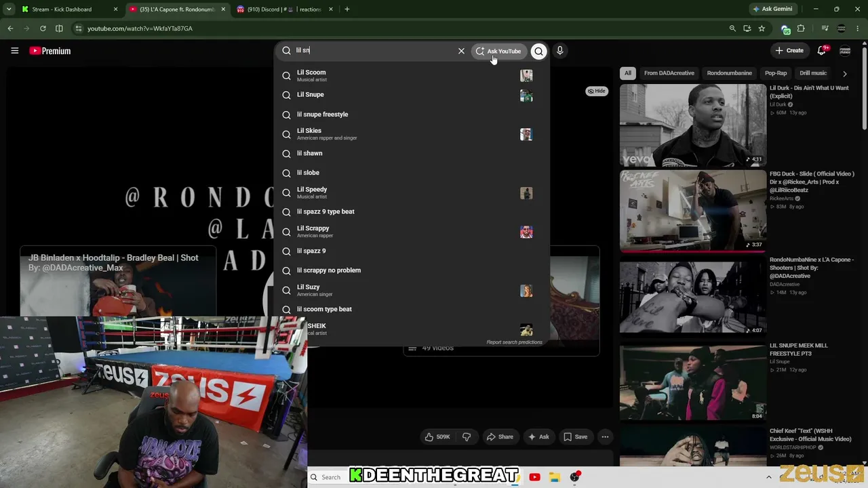The image size is (868, 488).
Task: Toggle the browser side panel icon
Action: (x=59, y=28)
